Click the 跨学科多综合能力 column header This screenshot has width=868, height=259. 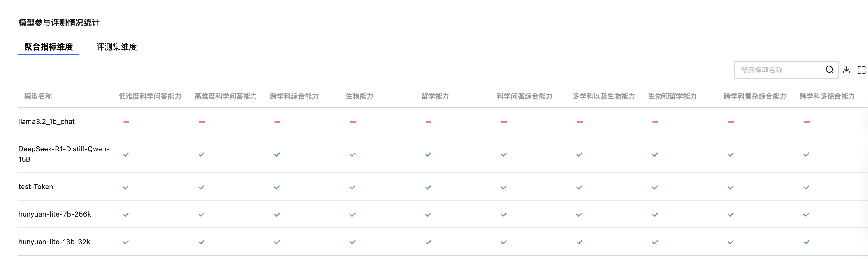(x=827, y=96)
